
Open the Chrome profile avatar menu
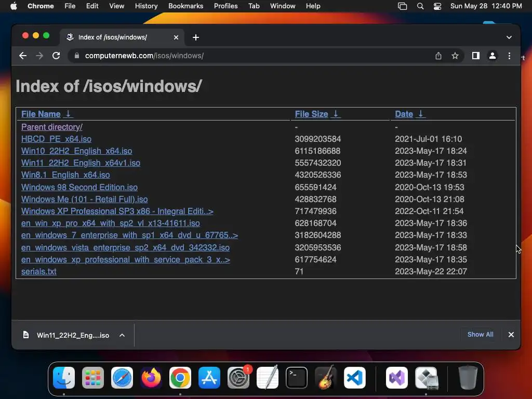pyautogui.click(x=493, y=56)
